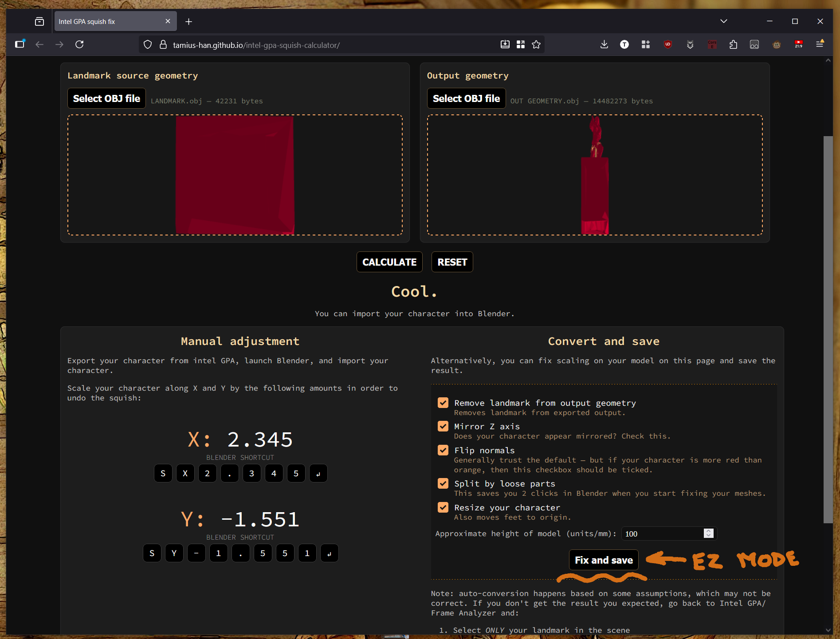Open the uBlock Origin extension icon

[x=667, y=44]
